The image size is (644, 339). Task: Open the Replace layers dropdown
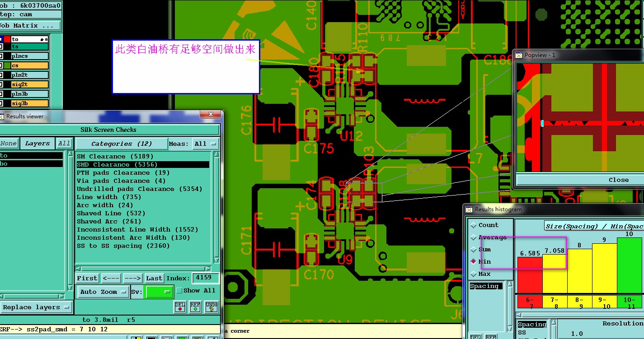click(x=36, y=307)
